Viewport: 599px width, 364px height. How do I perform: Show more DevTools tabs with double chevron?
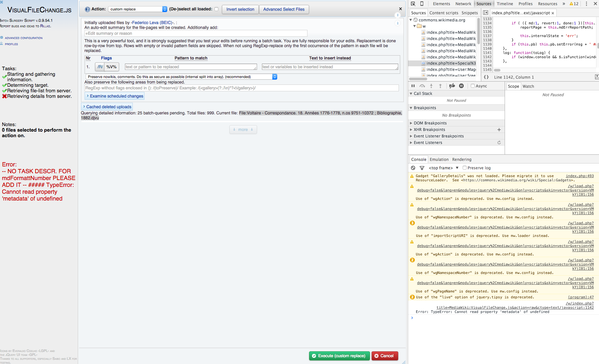(x=564, y=4)
